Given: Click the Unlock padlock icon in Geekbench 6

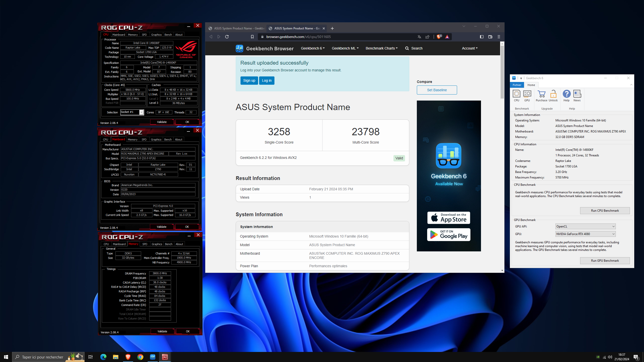Looking at the screenshot, I should click(553, 96).
